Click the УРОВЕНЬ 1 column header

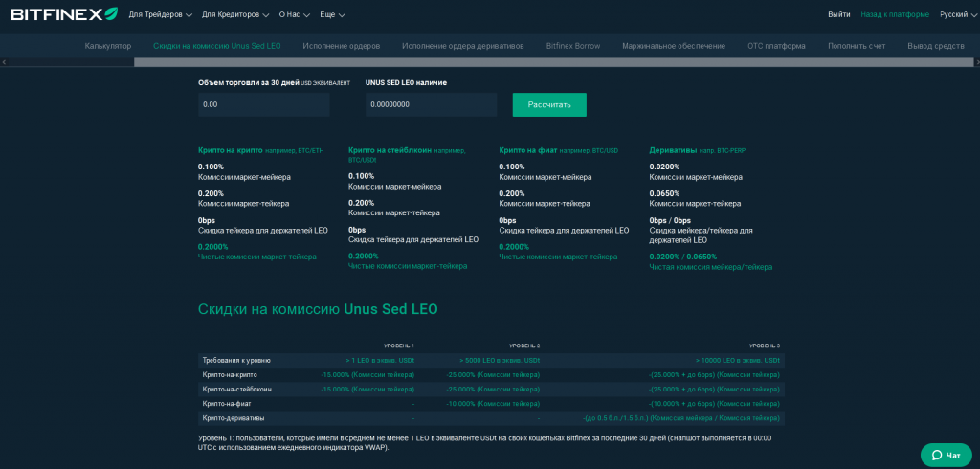pyautogui.click(x=399, y=346)
